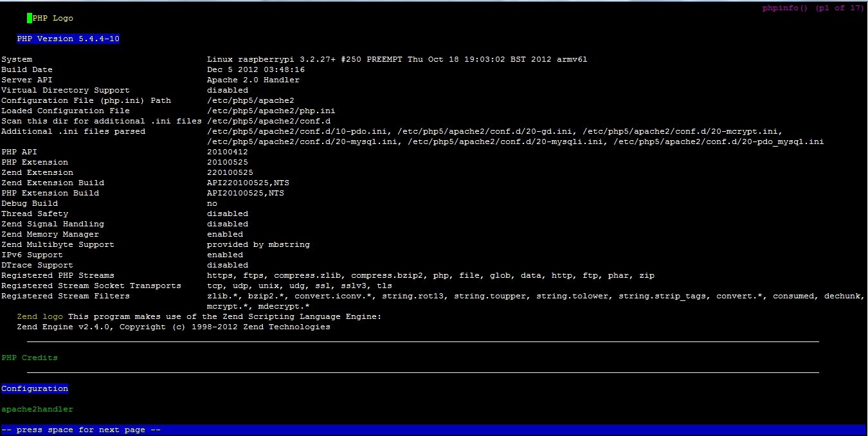
Task: Select the API220100525,NTS value
Action: click(x=248, y=183)
